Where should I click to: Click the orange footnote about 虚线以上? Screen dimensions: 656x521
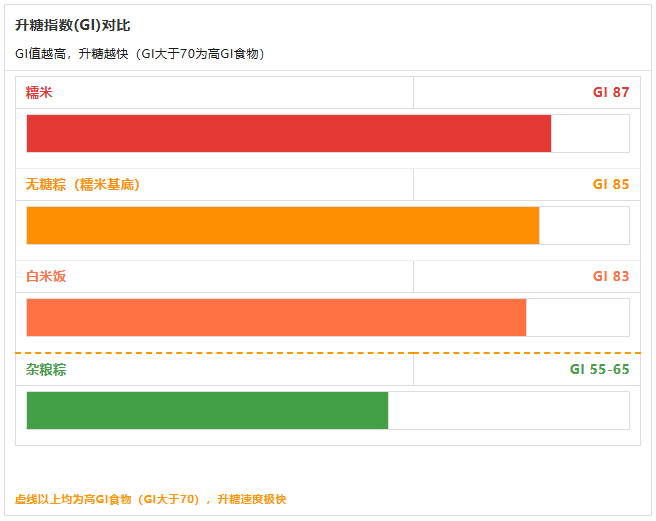coord(151,499)
